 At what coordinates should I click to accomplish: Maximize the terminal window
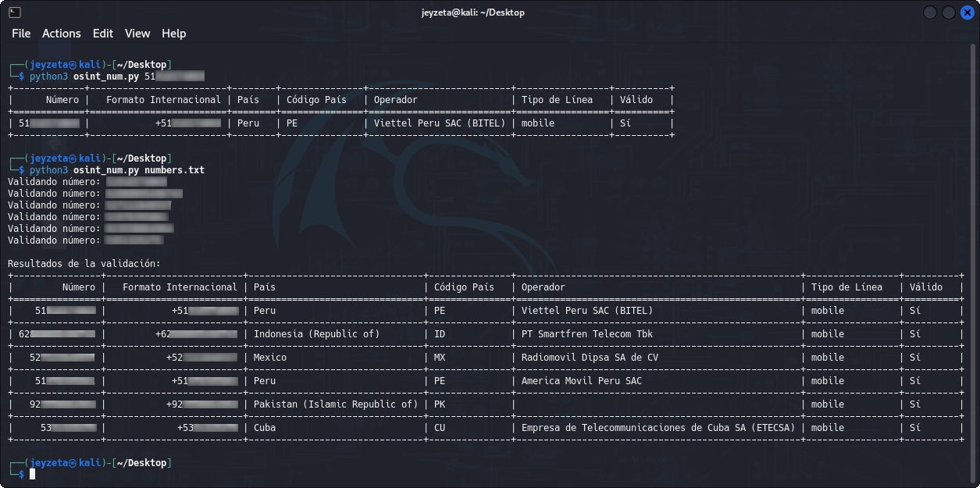click(948, 12)
